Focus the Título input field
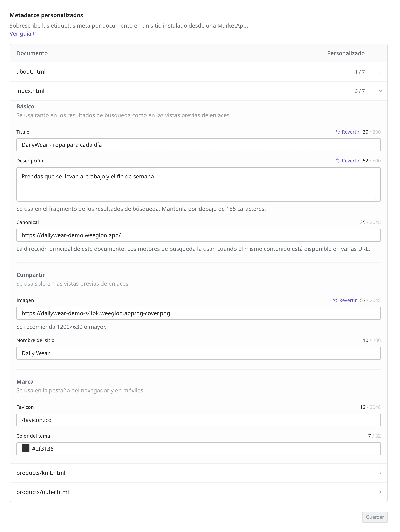The height and width of the screenshot is (532, 400). tap(198, 145)
